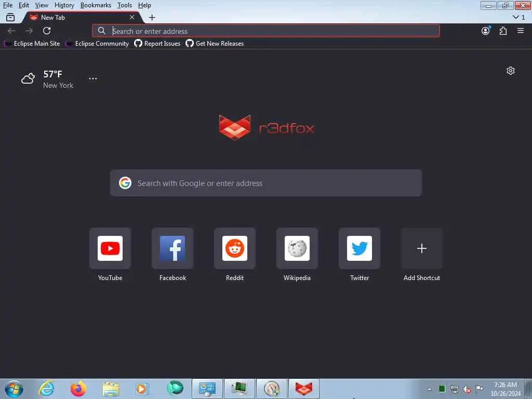Open Windows Explorer folder in taskbar
Viewport: 532px width, 399px height.
[x=111, y=389]
